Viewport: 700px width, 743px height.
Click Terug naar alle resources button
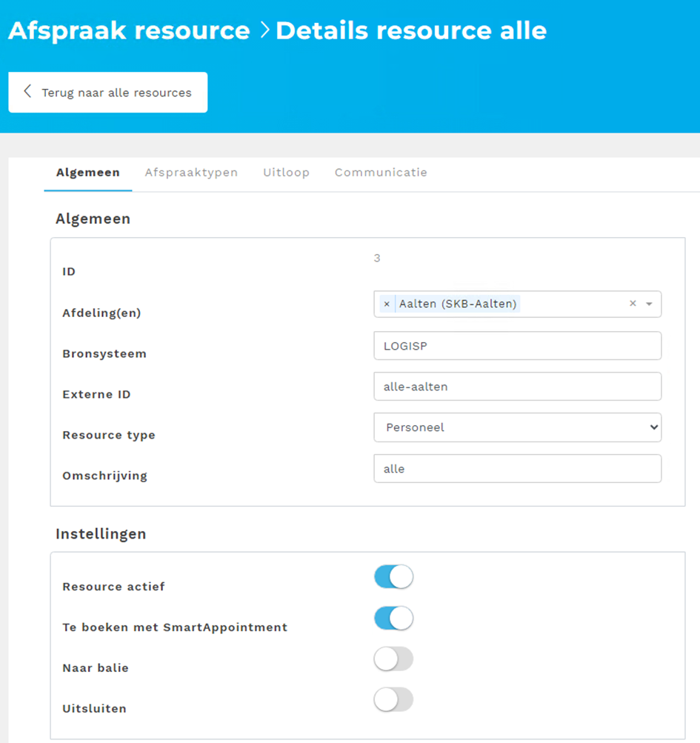click(x=108, y=93)
